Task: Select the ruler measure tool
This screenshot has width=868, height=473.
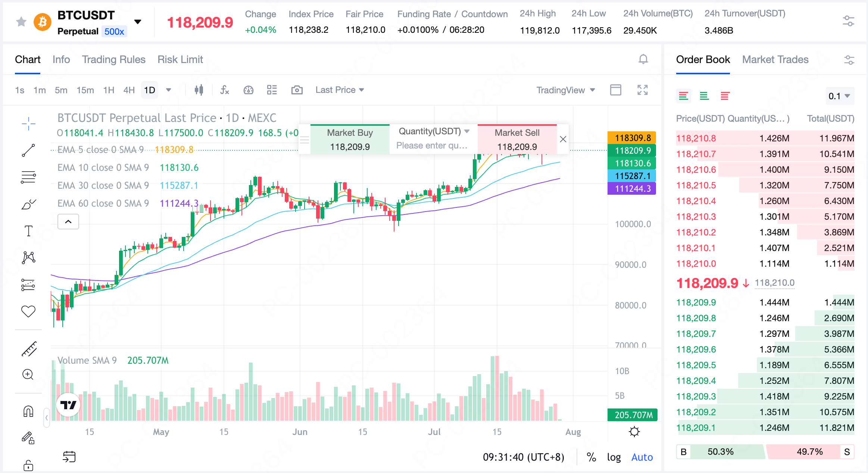Action: click(x=28, y=349)
